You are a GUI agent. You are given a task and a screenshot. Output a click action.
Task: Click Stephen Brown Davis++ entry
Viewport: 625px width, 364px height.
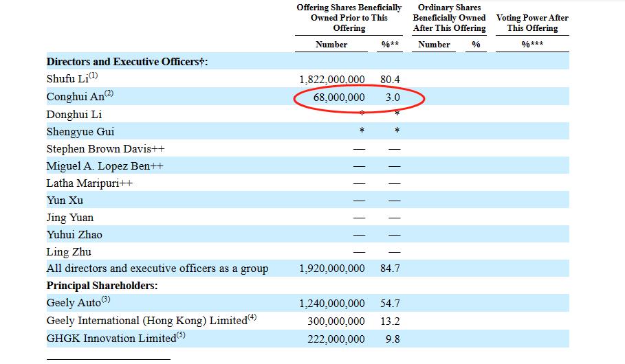coord(105,149)
